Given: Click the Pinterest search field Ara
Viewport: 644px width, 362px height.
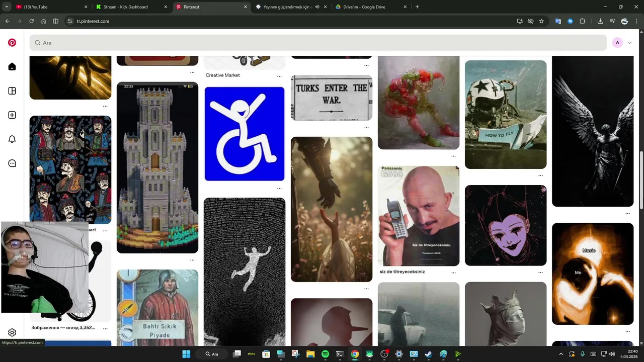Looking at the screenshot, I should 318,43.
